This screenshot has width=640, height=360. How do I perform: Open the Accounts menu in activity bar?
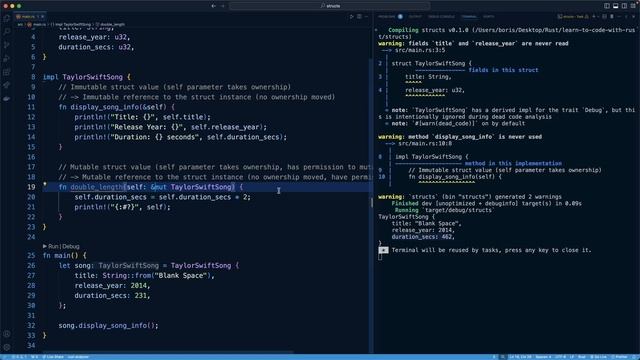click(x=7, y=334)
